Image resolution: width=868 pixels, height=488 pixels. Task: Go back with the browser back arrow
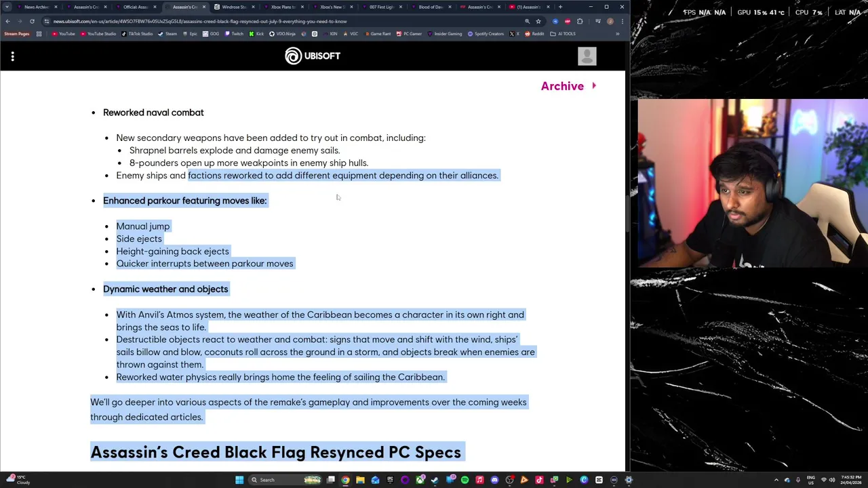tap(7, 21)
